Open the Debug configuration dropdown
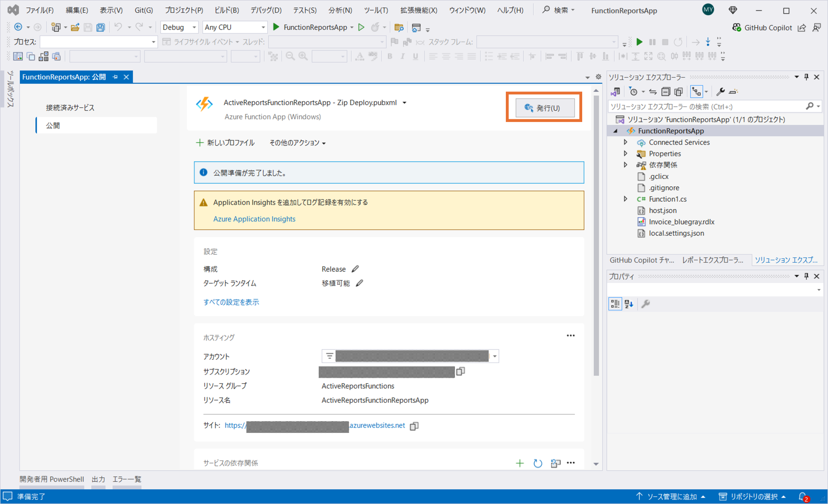Screen dimensions: 828x504 [x=179, y=27]
